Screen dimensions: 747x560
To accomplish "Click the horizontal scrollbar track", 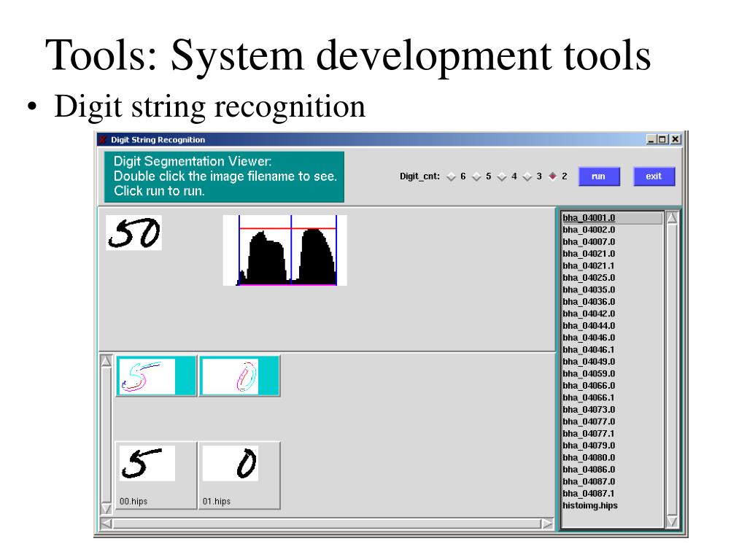I will point(327,524).
